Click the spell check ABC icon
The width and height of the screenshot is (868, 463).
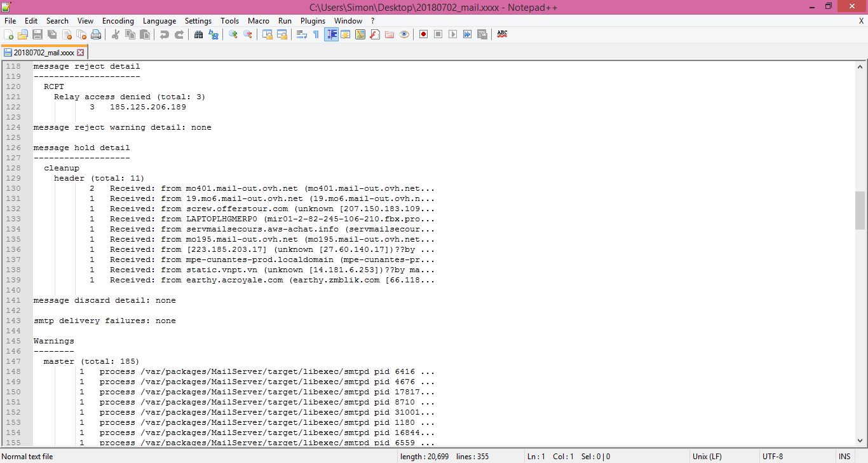coord(502,34)
